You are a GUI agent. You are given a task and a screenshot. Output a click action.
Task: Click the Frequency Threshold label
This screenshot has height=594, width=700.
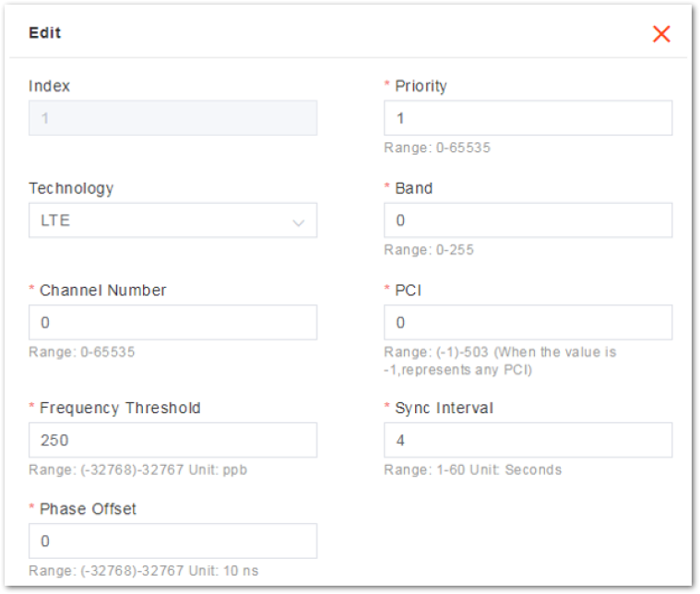pyautogui.click(x=120, y=409)
